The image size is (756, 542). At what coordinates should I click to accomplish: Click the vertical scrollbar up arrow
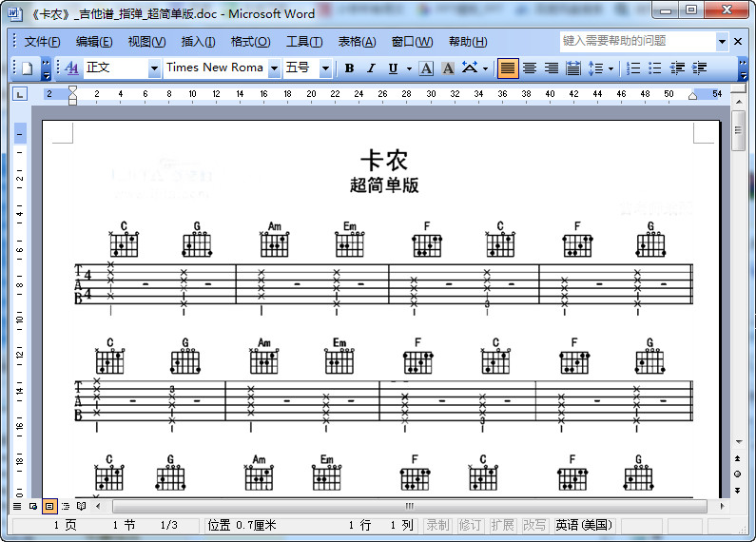738,102
